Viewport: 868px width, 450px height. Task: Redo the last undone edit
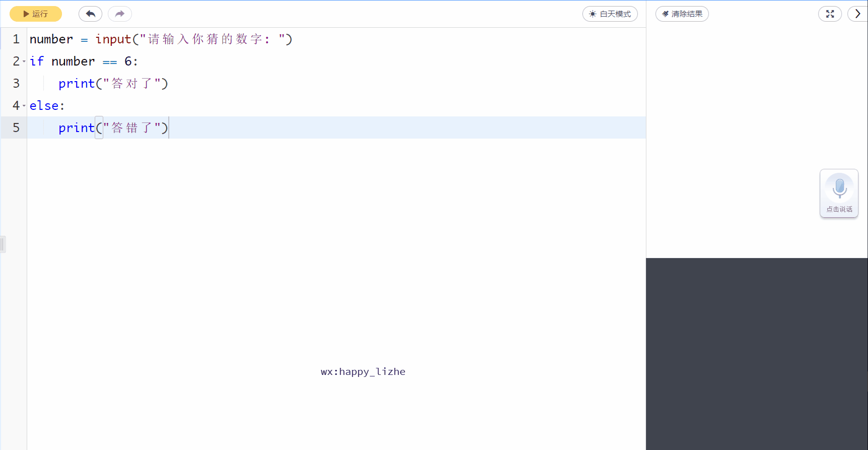pos(120,14)
